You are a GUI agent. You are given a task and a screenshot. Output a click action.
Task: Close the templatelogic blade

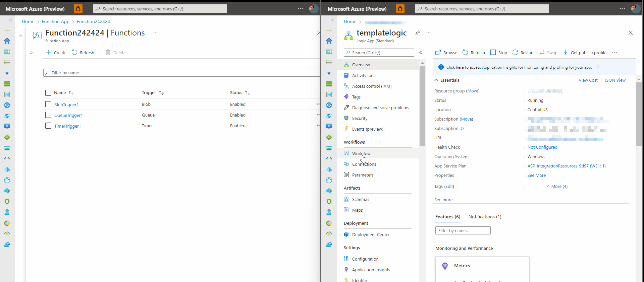pyautogui.click(x=631, y=33)
